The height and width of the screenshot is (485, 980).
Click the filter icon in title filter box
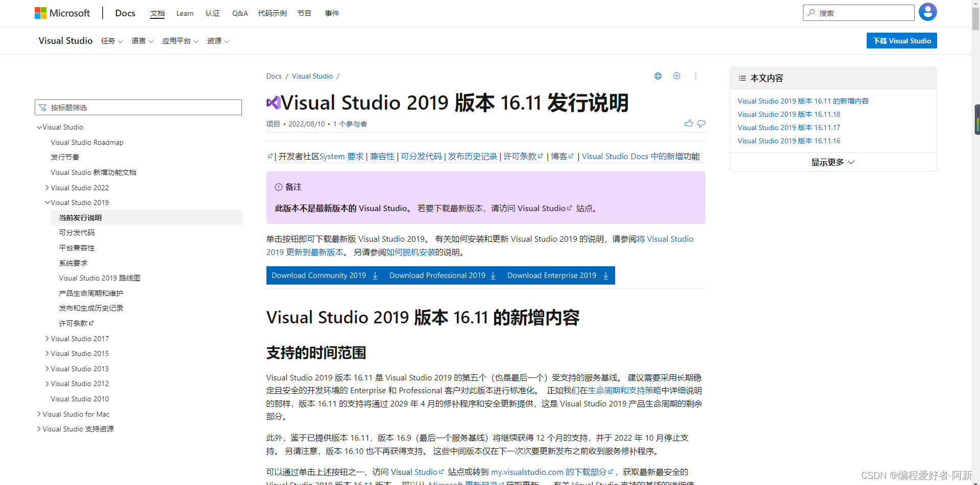pos(43,108)
